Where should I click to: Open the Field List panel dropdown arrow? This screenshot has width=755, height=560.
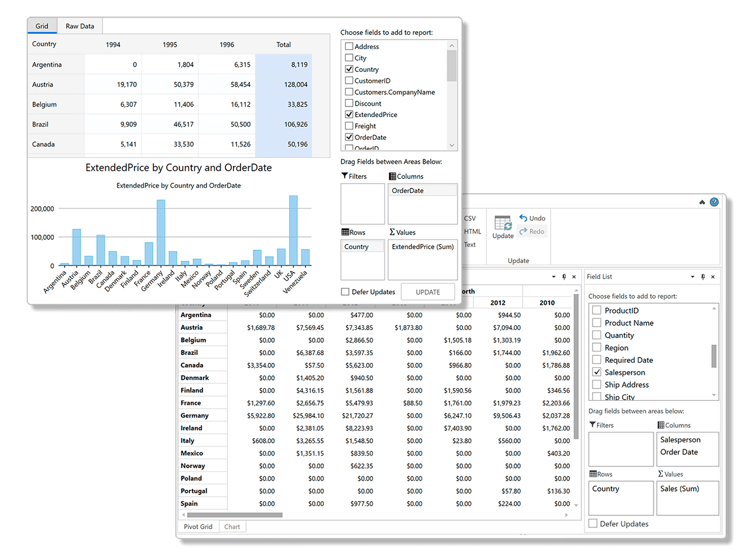692,276
